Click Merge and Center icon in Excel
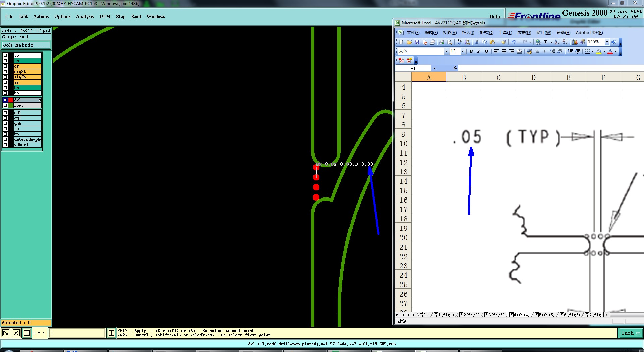Screen dimensions: 644x352 click(x=520, y=51)
